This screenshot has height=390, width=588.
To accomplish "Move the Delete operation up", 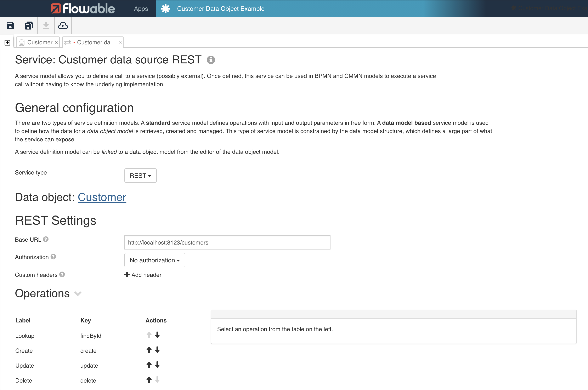I will pyautogui.click(x=149, y=380).
